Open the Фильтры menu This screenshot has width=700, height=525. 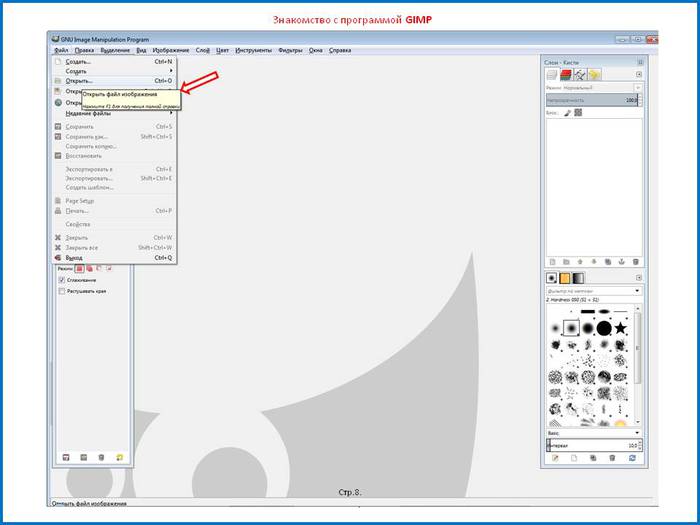coord(290,50)
